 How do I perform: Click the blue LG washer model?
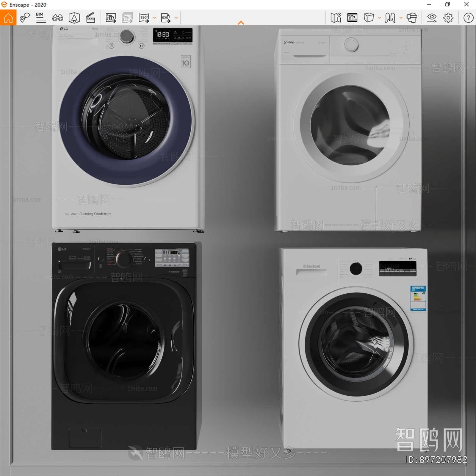point(128,129)
